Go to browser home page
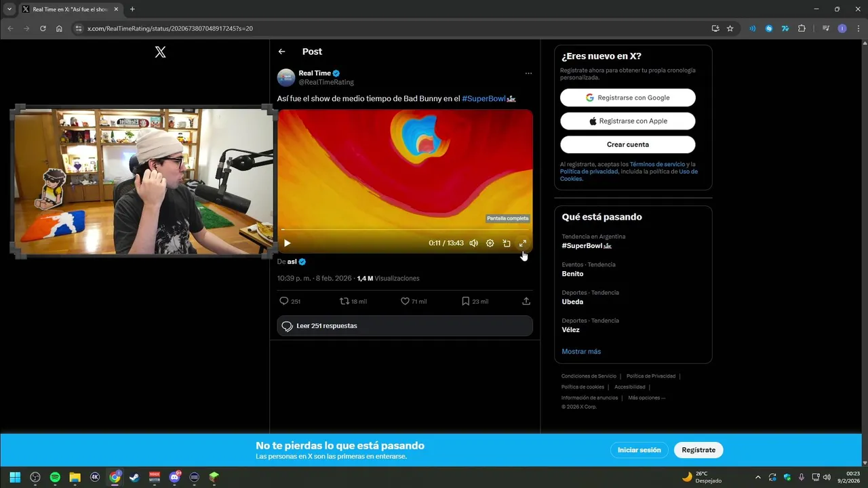 pos(59,28)
